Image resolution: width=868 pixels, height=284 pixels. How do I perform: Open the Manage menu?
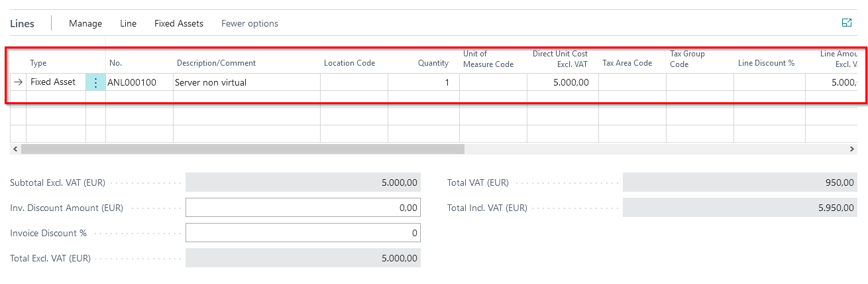click(85, 23)
